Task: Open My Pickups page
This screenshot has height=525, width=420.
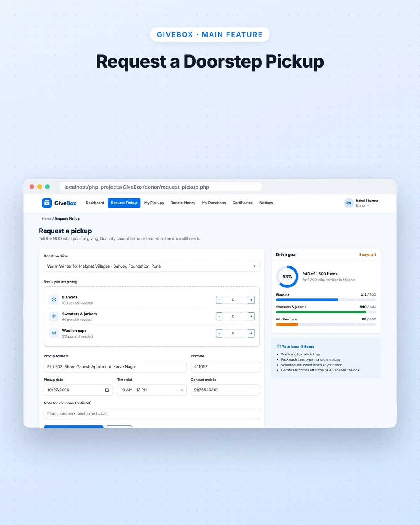Action: coord(154,203)
